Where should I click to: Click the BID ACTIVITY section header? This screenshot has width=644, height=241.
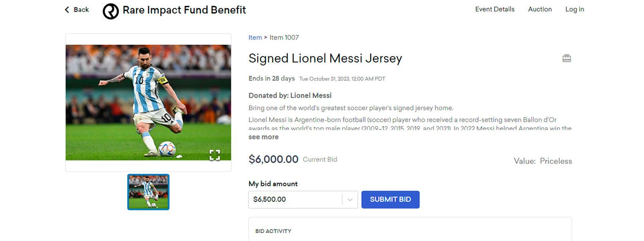[273, 231]
